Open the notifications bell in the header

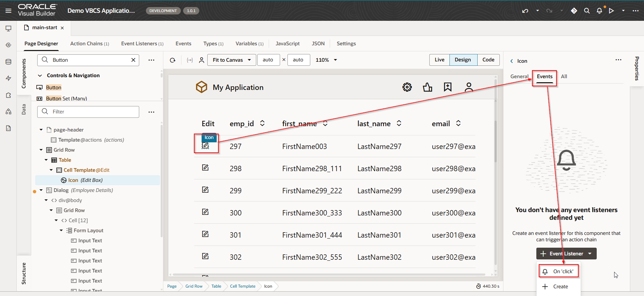[599, 11]
